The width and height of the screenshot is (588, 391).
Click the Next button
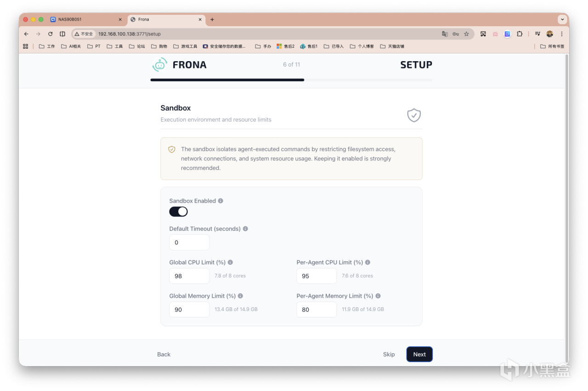pos(419,354)
